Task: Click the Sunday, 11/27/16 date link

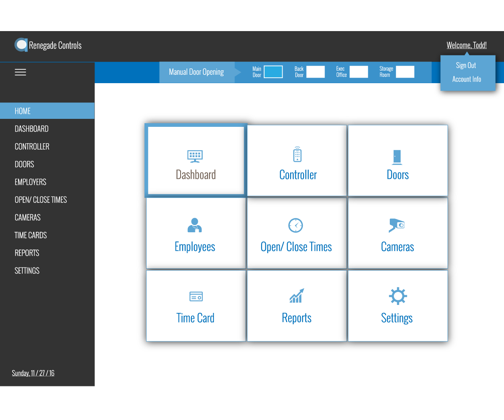Action: coord(33,373)
